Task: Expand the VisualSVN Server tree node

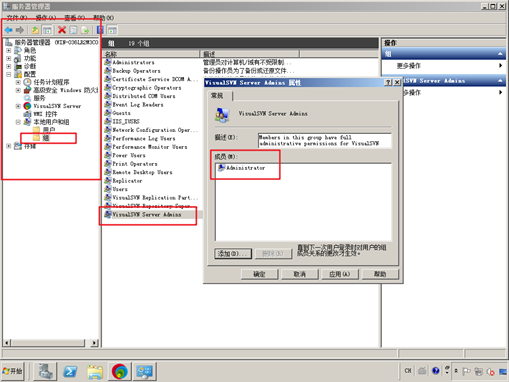Action: pyautogui.click(x=18, y=106)
